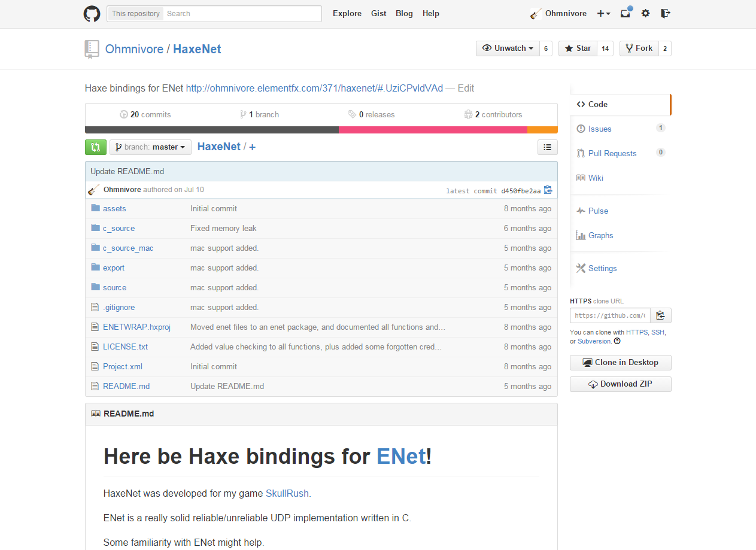756x550 pixels.
Task: Click the .gitignore file icon
Action: tap(95, 307)
